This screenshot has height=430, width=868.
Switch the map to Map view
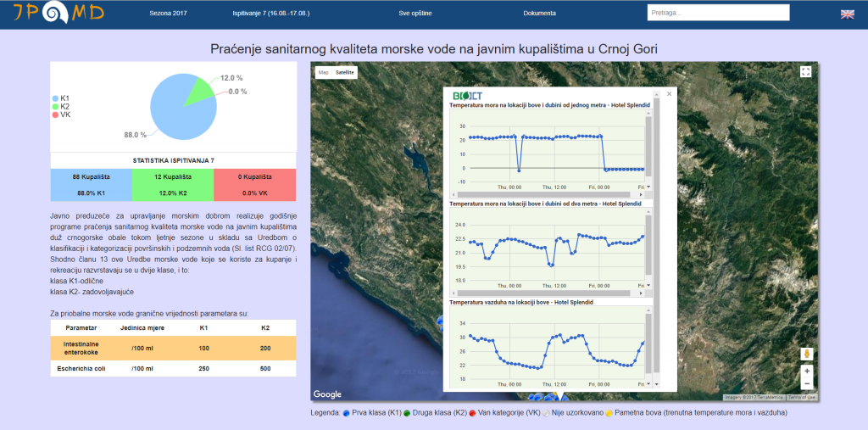tap(323, 72)
